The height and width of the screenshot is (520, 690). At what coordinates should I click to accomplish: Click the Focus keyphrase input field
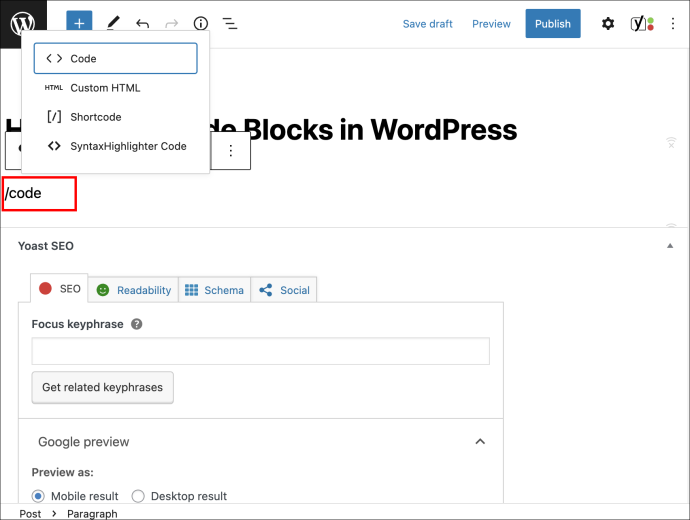click(261, 351)
